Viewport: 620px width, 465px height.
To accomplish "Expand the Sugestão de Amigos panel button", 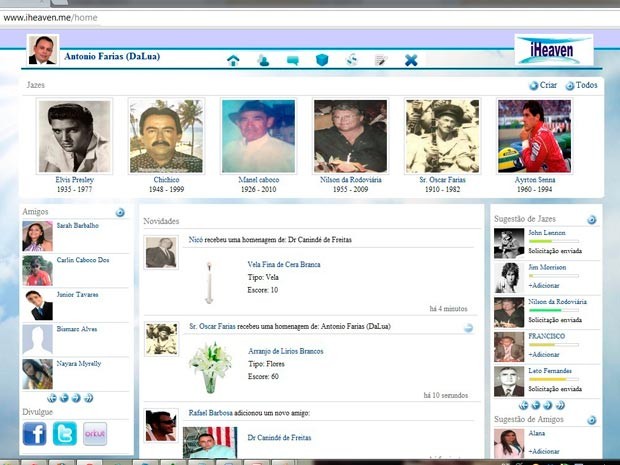I will [591, 420].
